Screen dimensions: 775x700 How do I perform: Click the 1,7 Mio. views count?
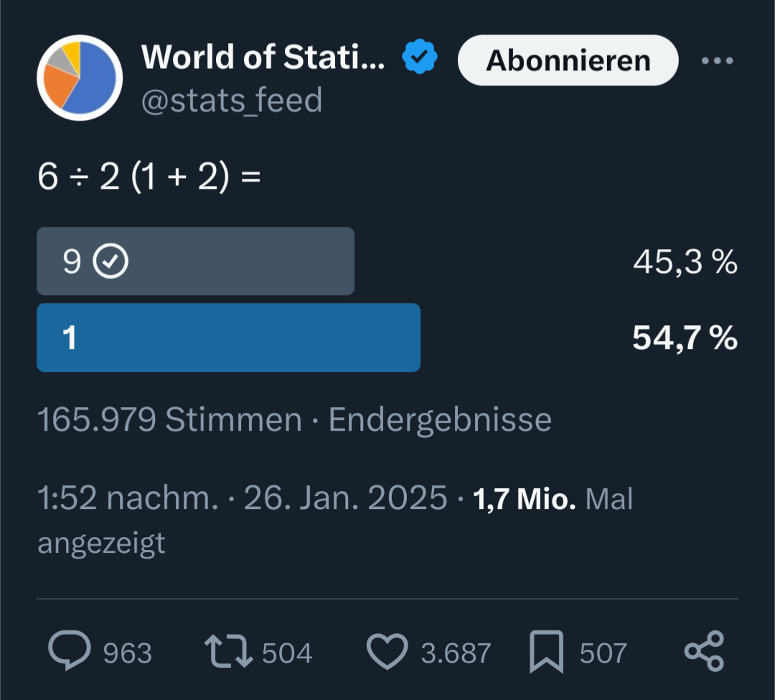tap(525, 498)
